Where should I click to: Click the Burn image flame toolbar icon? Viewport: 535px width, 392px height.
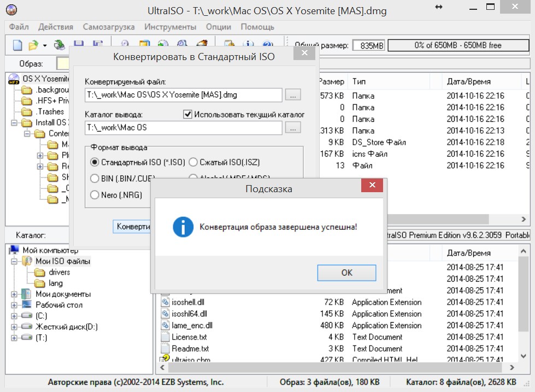tap(202, 43)
